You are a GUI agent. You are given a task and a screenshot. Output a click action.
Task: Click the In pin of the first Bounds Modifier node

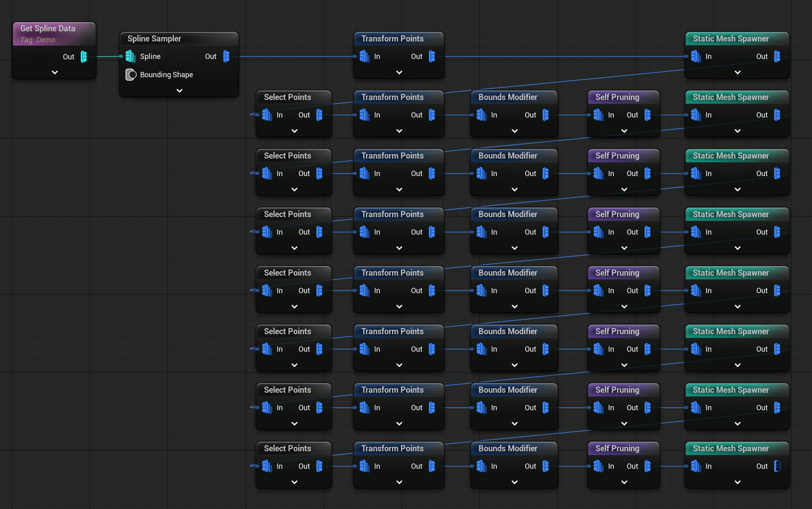(x=481, y=115)
